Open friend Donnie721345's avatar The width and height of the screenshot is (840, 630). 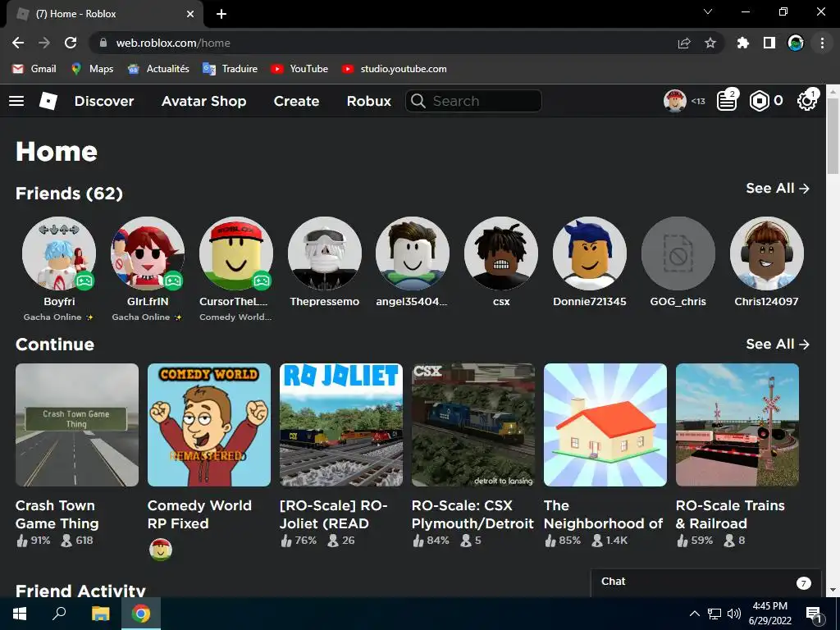(x=589, y=253)
